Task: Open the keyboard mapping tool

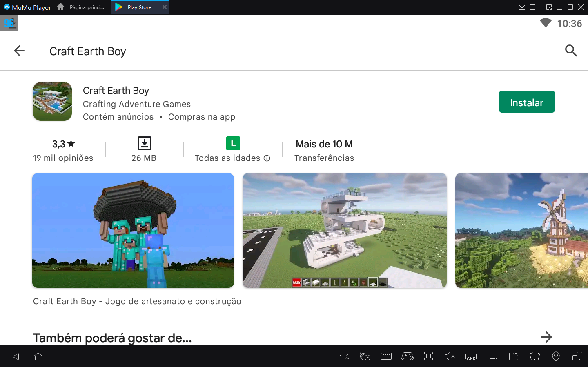Action: (386, 356)
